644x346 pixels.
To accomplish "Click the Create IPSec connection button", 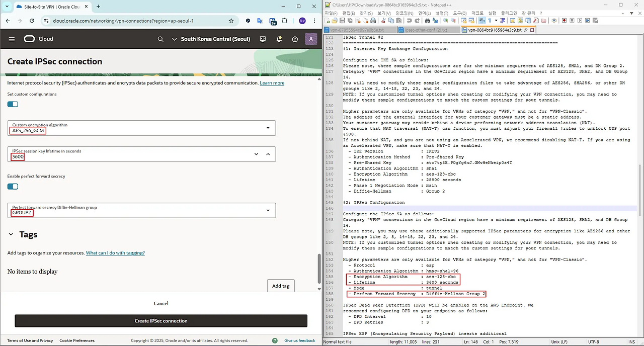I will (160, 321).
